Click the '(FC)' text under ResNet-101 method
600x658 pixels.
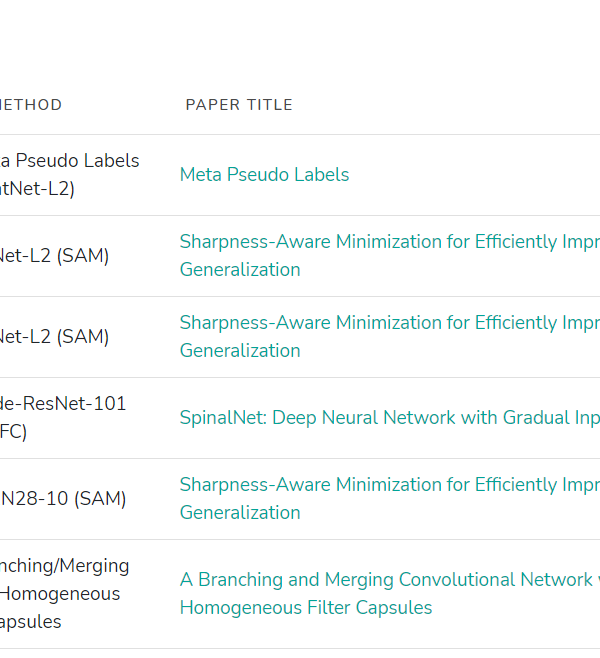14,432
